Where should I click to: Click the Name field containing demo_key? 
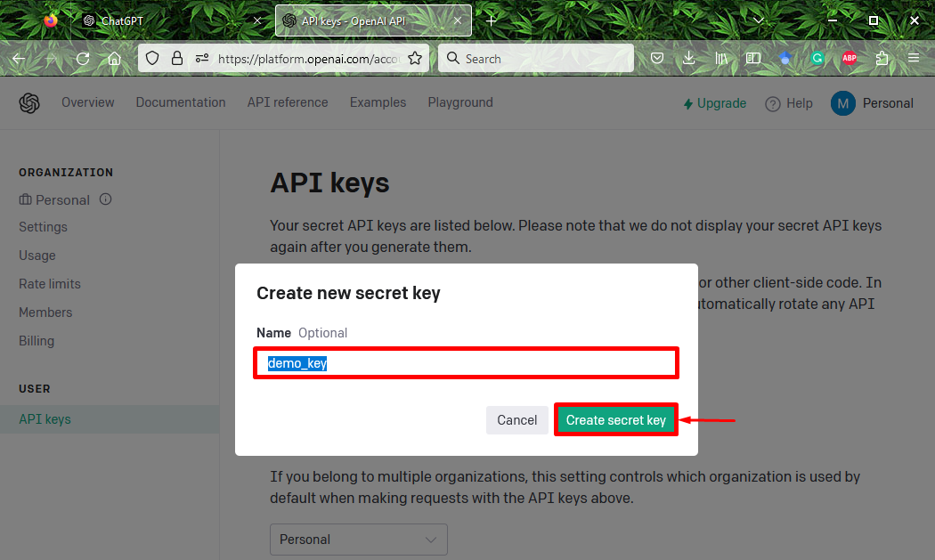(467, 363)
